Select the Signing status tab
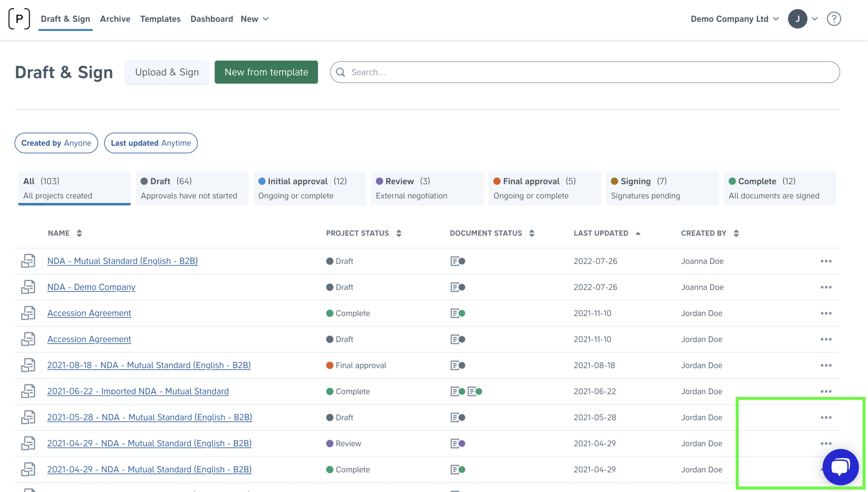 pos(662,188)
